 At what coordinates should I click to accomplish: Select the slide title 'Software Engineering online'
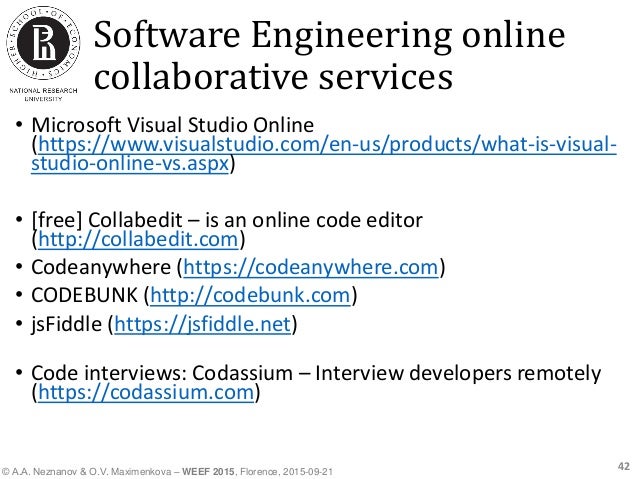click(330, 36)
